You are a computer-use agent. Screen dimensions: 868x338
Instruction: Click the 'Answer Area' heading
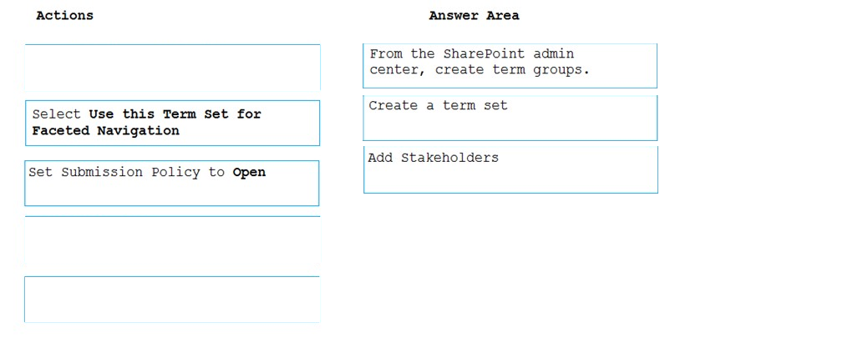(474, 16)
